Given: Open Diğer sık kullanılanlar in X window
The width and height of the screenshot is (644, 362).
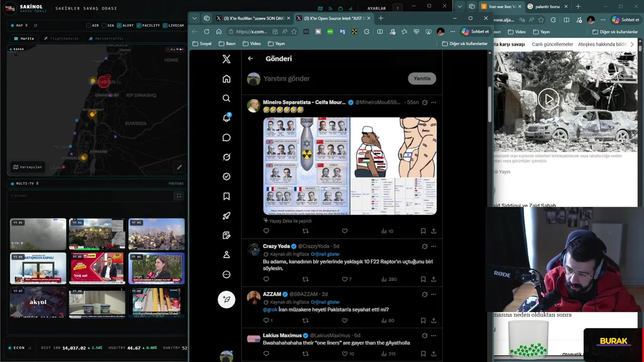Looking at the screenshot, I should pyautogui.click(x=465, y=44).
